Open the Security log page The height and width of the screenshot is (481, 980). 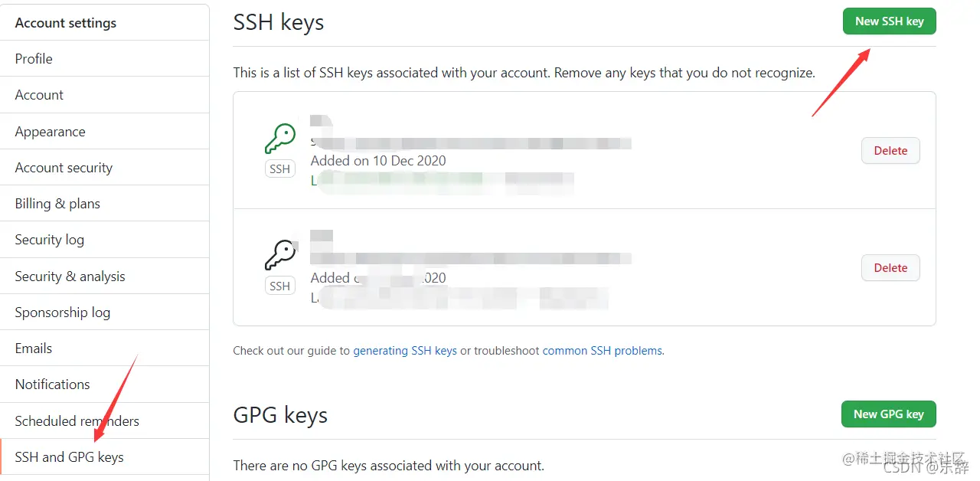click(x=49, y=240)
